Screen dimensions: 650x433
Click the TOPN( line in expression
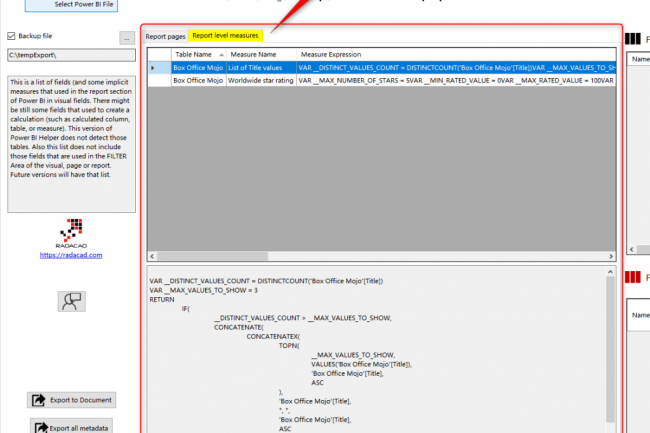coord(289,346)
